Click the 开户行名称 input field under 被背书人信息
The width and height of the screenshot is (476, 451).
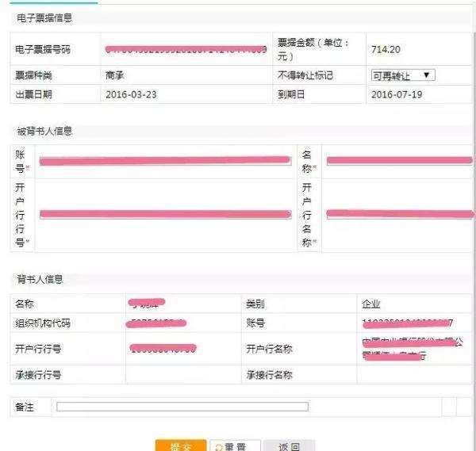tap(399, 214)
